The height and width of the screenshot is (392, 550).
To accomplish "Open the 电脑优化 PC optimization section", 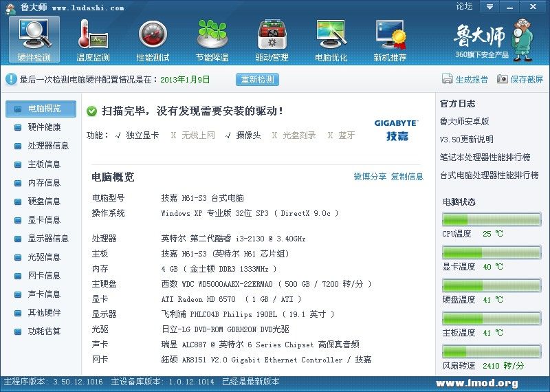I will click(331, 39).
